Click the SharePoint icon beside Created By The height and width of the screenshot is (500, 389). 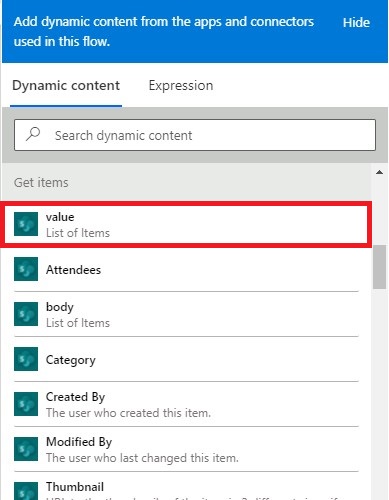click(x=26, y=404)
